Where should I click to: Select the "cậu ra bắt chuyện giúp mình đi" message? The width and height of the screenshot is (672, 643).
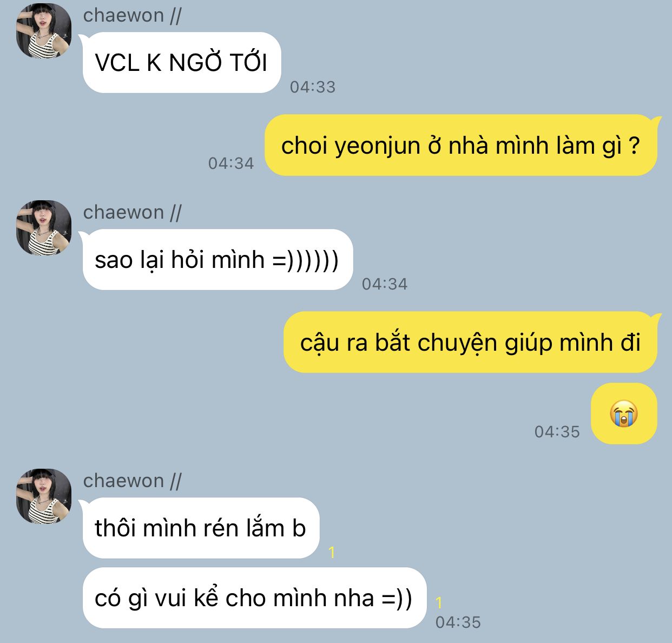coord(471,342)
